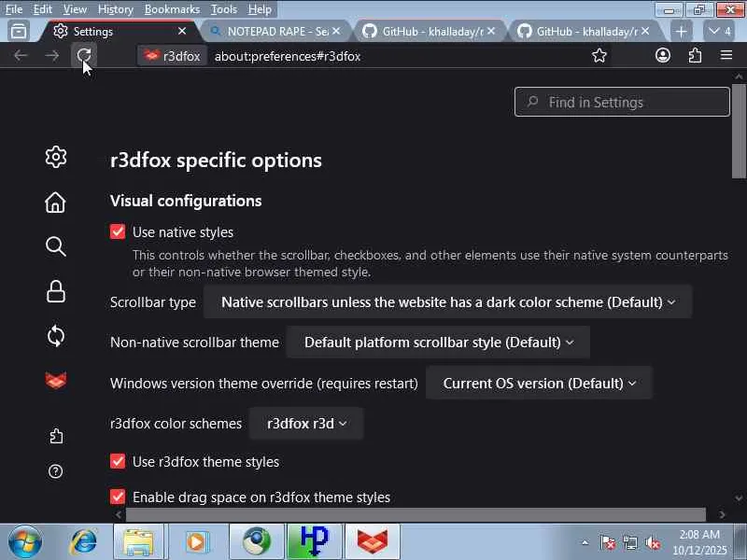Switch to first GitHub khalladay tab

pyautogui.click(x=428, y=32)
